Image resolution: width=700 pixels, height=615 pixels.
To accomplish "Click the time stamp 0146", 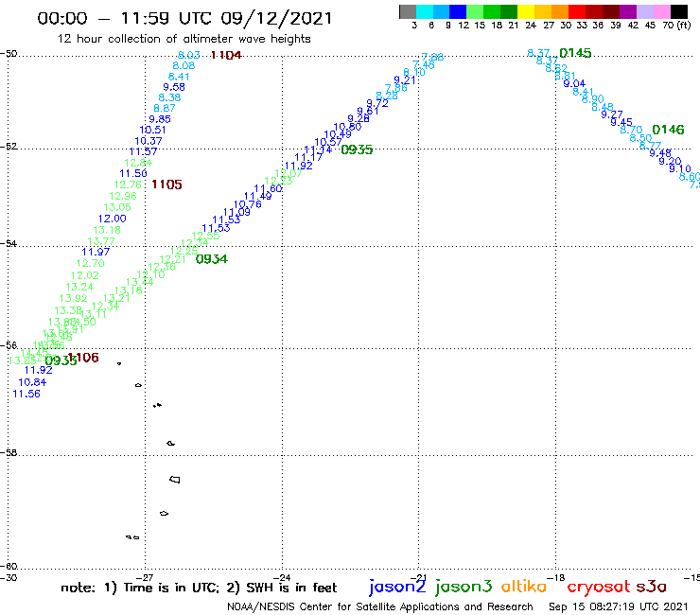I will pyautogui.click(x=668, y=130).
